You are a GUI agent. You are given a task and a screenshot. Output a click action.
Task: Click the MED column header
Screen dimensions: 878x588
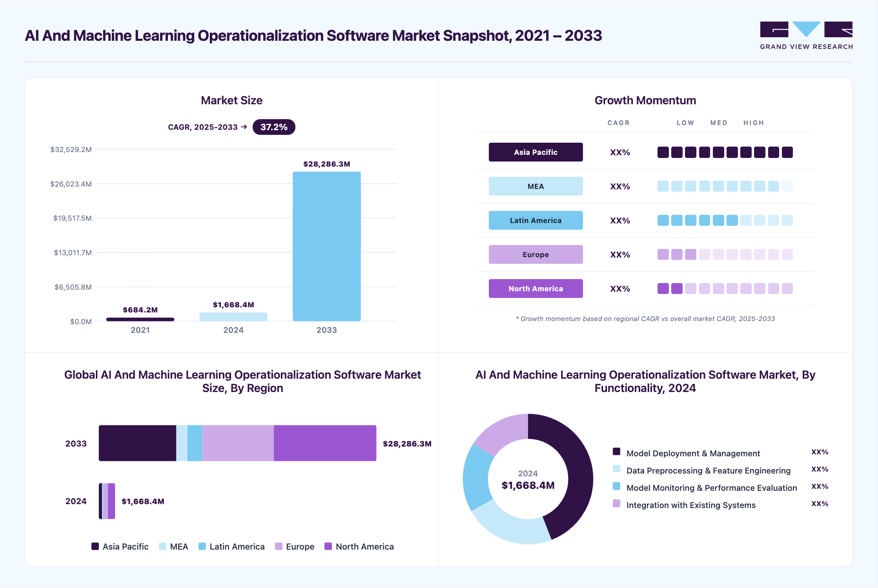(x=719, y=123)
